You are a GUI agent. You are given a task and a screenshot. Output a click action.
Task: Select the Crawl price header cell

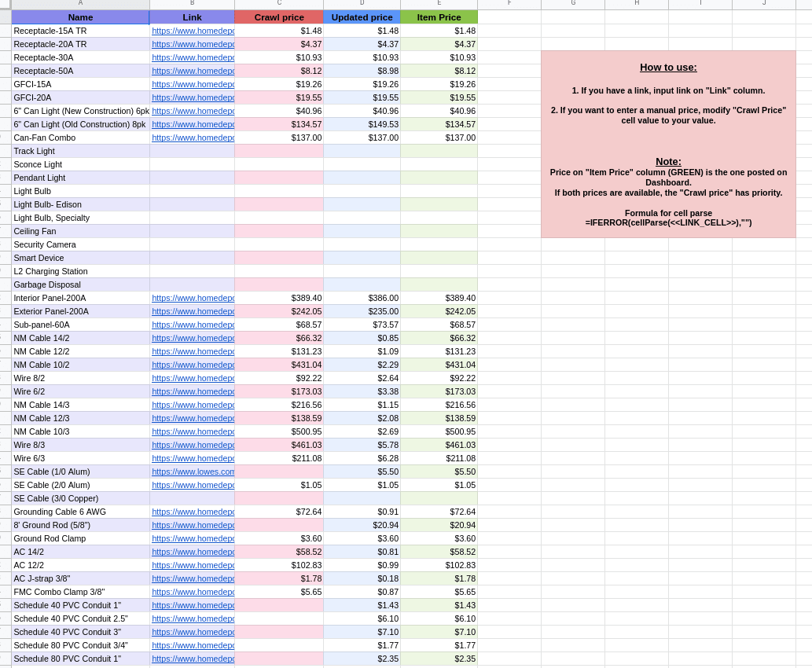(x=279, y=17)
